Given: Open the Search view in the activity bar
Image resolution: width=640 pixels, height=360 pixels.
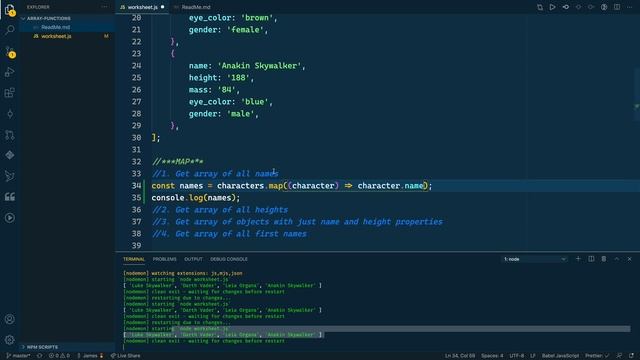Looking at the screenshot, I should pos(10,30).
